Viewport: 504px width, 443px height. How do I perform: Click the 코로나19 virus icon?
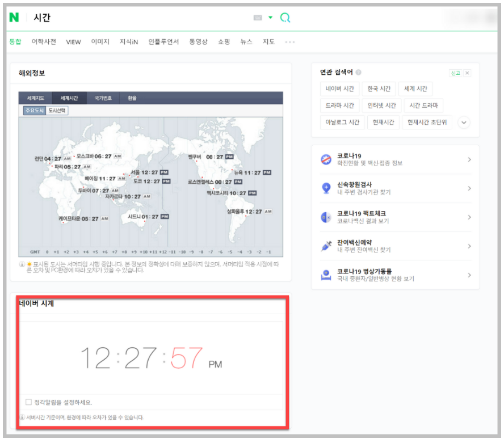[326, 159]
